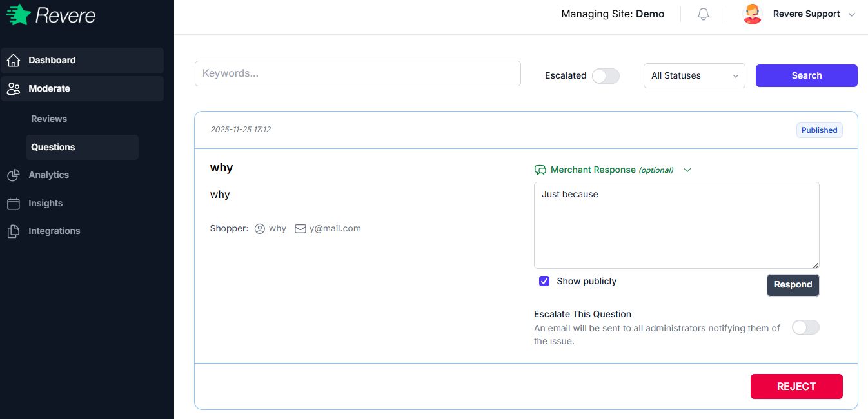Click the Moderate users icon in sidebar
Screen dimensions: 868x419
14,88
